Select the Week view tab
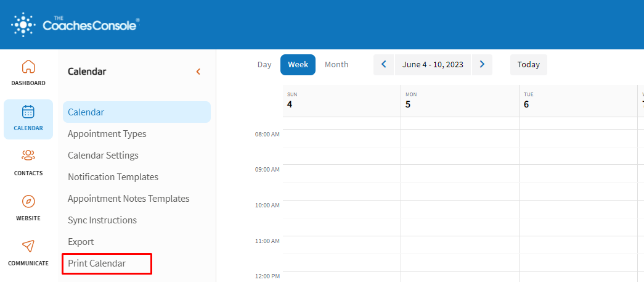Image resolution: width=644 pixels, height=282 pixels. pyautogui.click(x=298, y=65)
